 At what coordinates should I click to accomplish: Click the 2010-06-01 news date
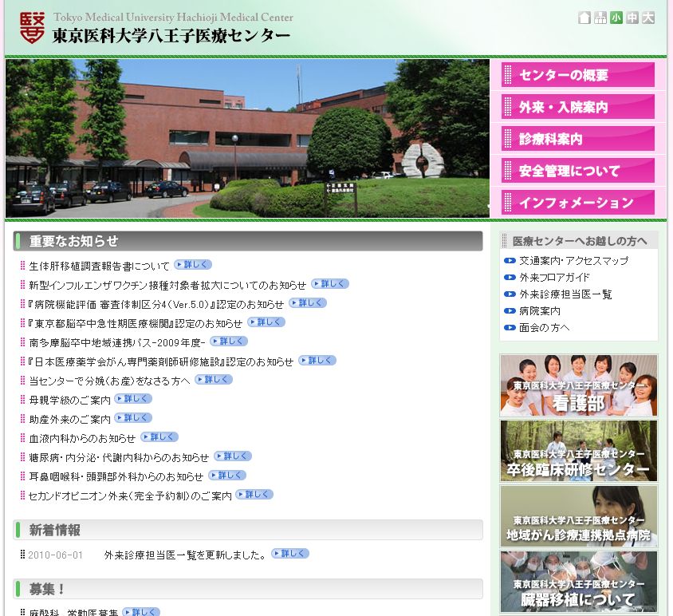[55, 555]
